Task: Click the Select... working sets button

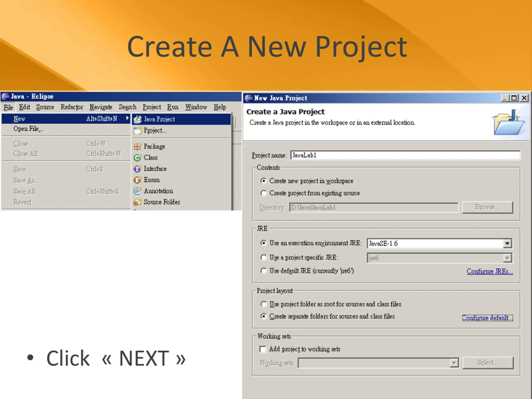Action: click(x=488, y=363)
